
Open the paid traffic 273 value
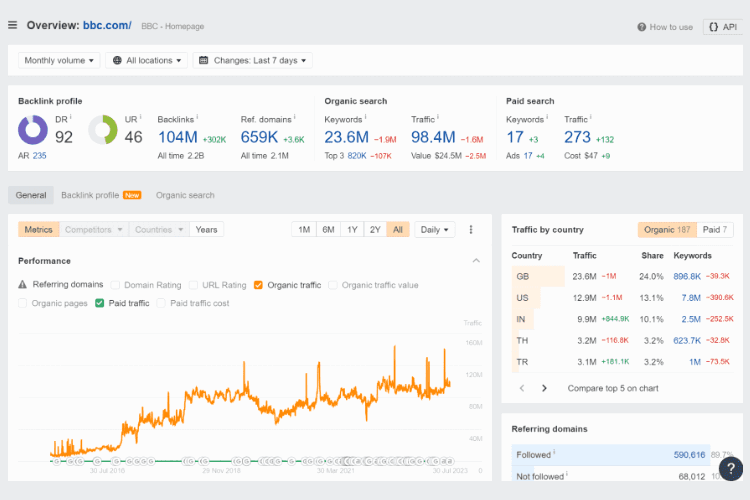pyautogui.click(x=577, y=137)
